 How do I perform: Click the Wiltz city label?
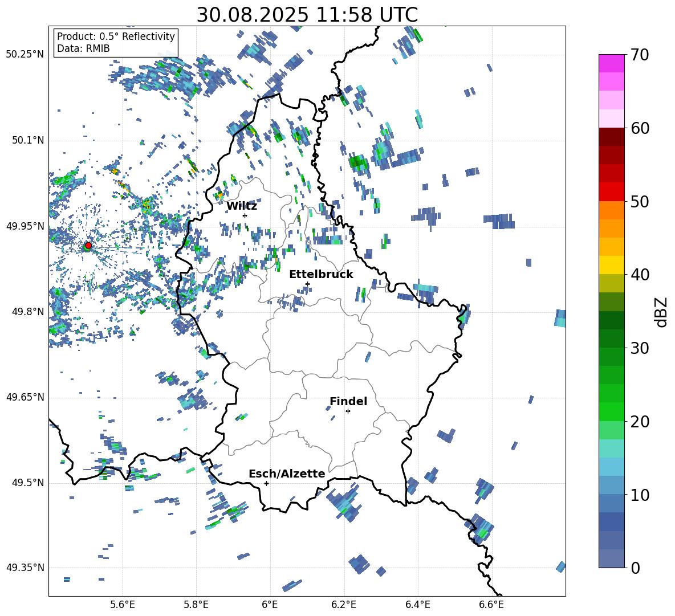[242, 206]
